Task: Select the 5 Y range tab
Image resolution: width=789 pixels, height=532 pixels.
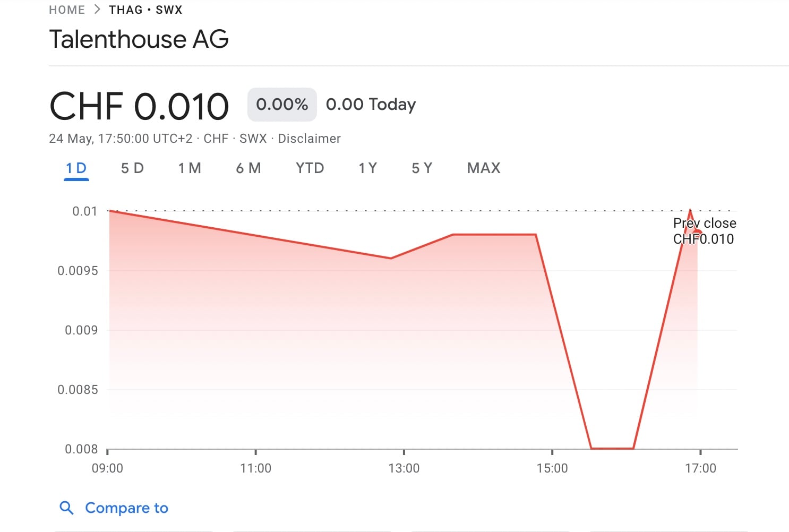Action: click(422, 168)
